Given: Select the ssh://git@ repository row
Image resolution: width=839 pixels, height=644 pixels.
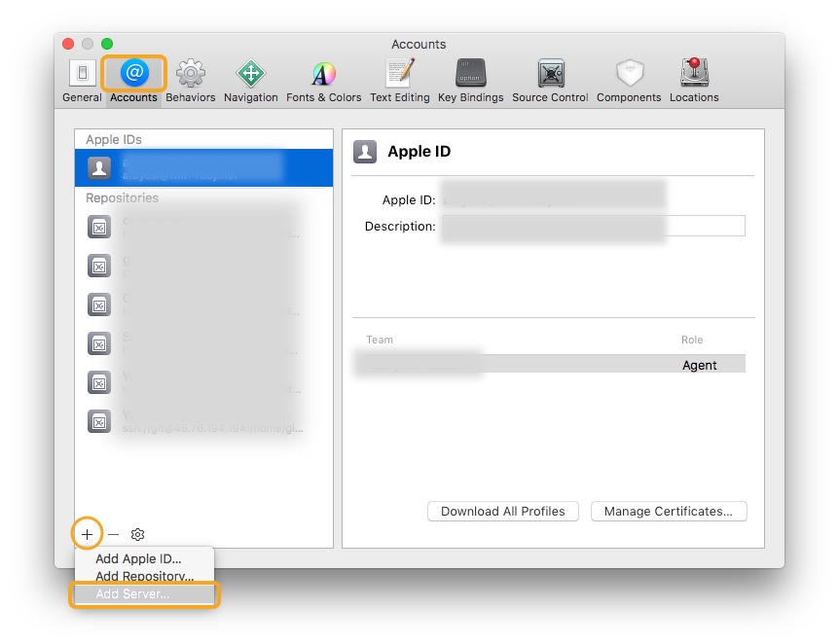Looking at the screenshot, I should click(x=203, y=421).
